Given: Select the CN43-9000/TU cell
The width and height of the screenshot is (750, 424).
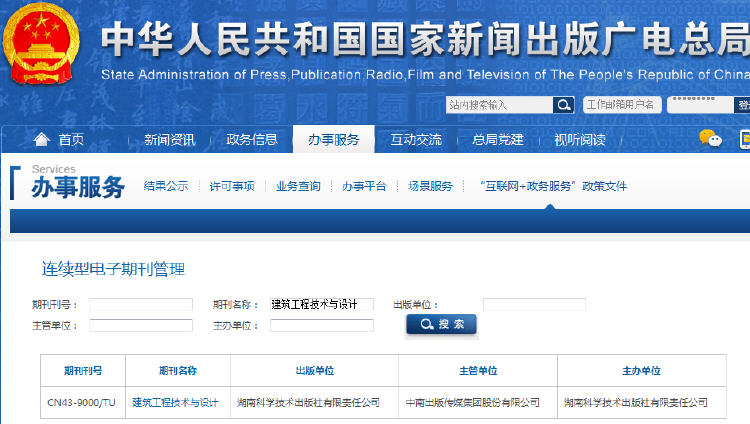Looking at the screenshot, I should [x=81, y=402].
